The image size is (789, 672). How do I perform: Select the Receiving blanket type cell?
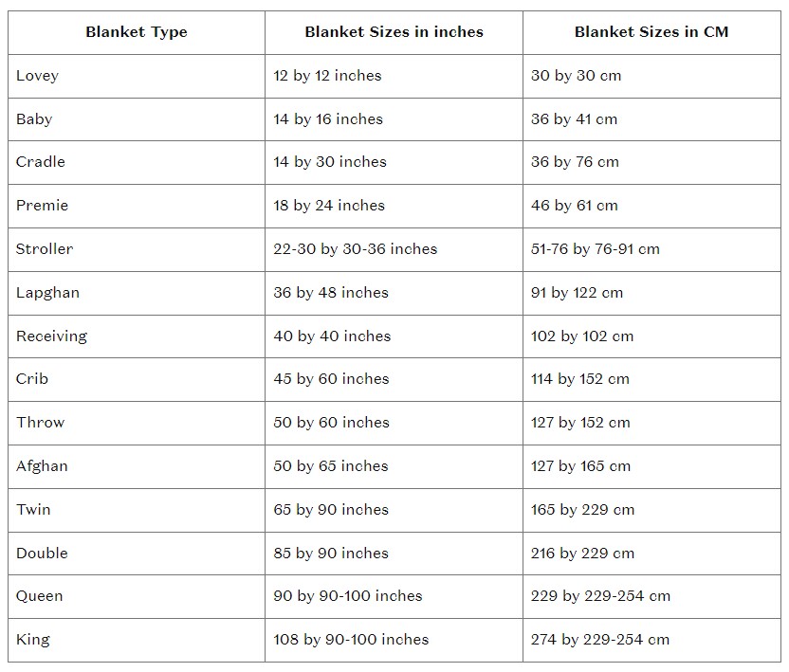click(51, 336)
